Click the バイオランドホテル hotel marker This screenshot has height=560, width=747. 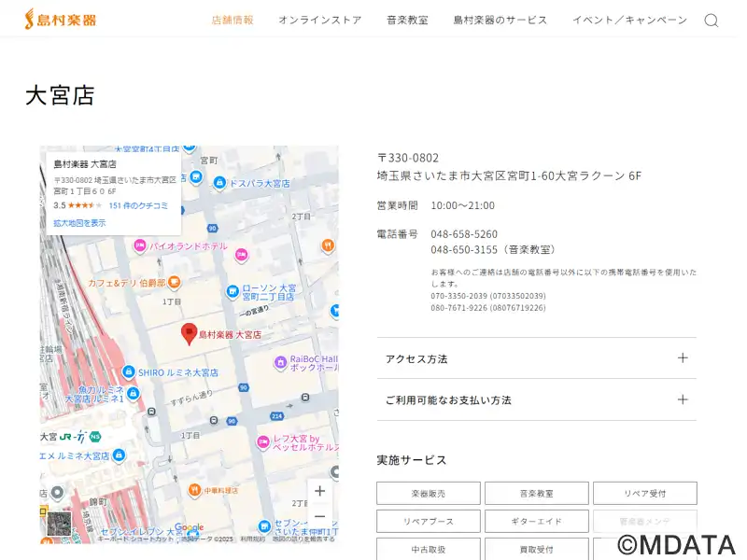click(139, 246)
